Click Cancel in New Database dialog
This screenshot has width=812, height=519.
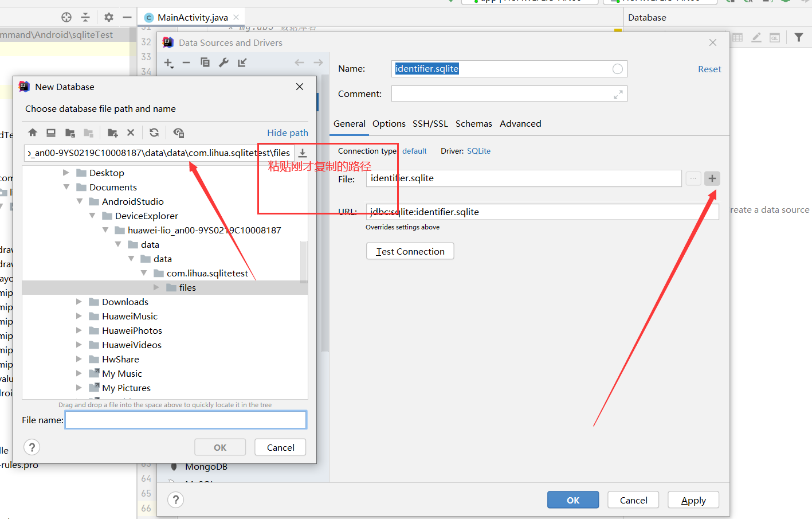click(x=281, y=447)
